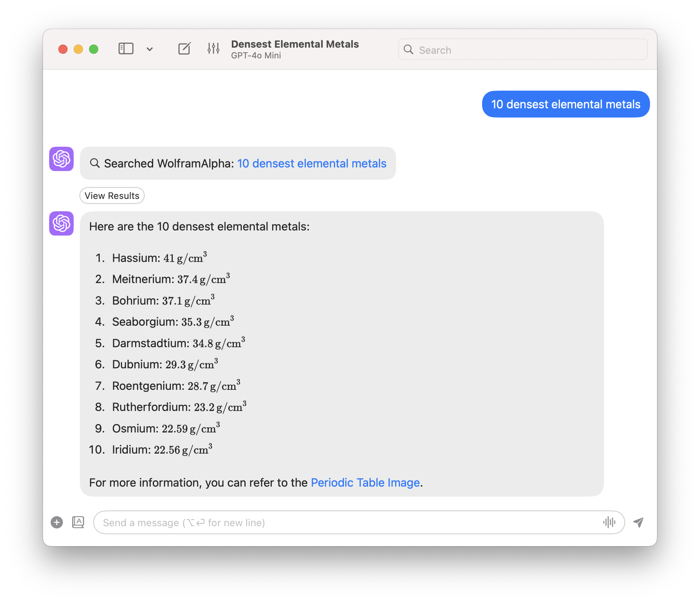Open chat parameter sliders settings
The height and width of the screenshot is (603, 700).
[213, 49]
